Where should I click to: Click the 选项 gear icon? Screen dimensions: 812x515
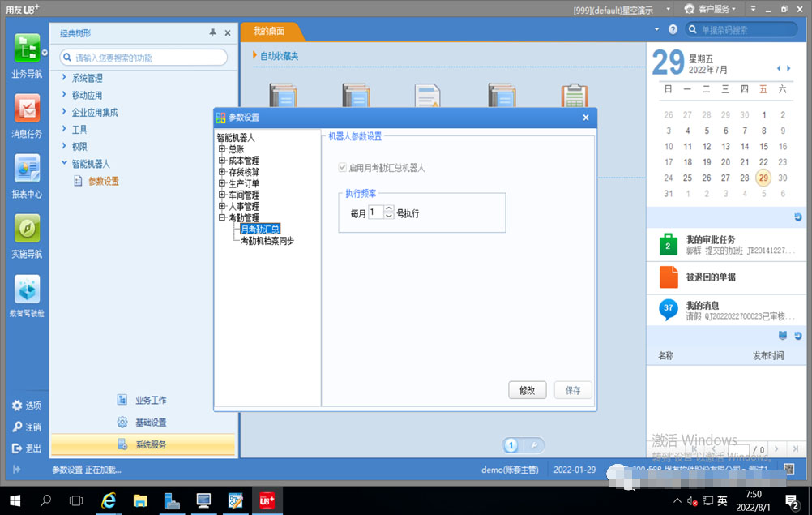pyautogui.click(x=17, y=406)
